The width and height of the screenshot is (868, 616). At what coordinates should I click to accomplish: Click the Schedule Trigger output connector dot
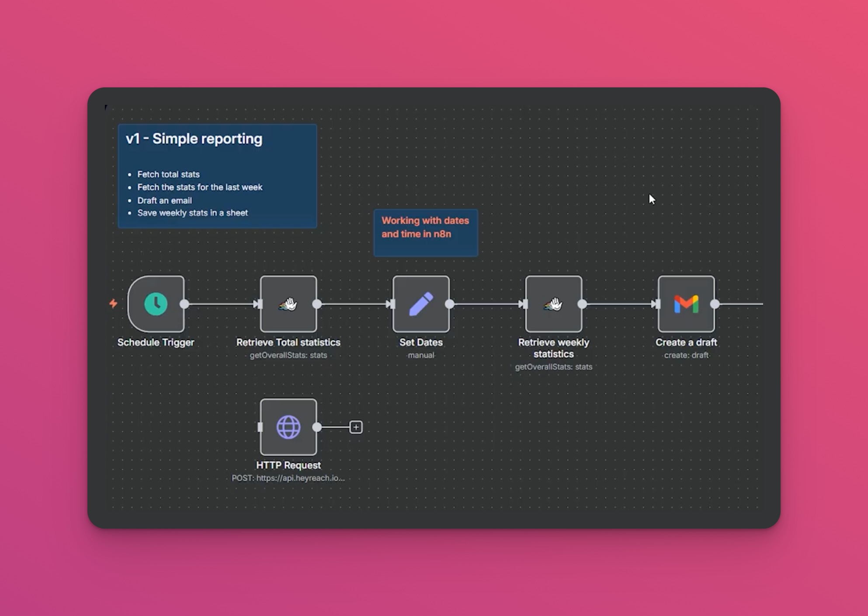coord(184,304)
